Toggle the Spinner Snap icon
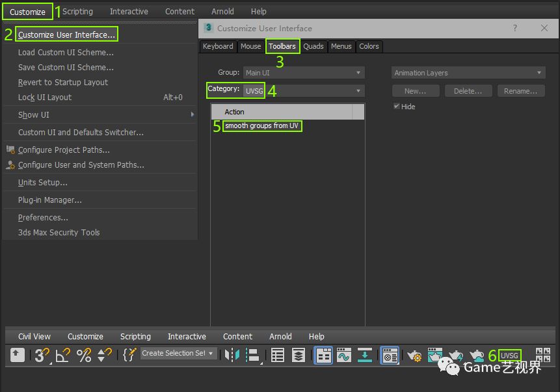Screen dimensions: 560x392 tap(104, 355)
